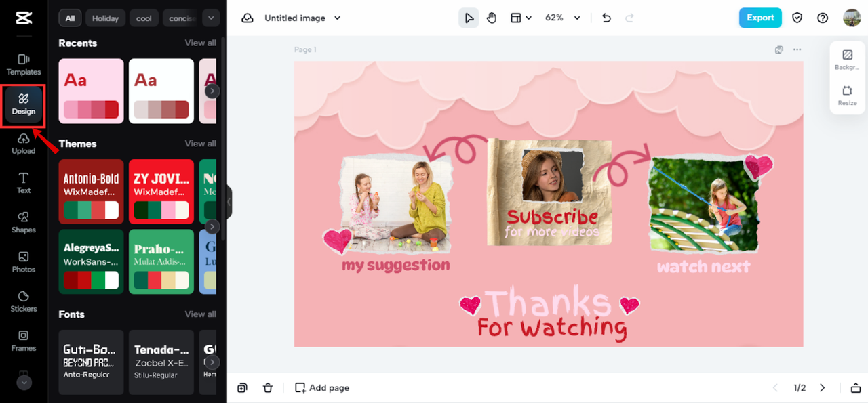
Task: Open the Text tool panel
Action: 24,183
